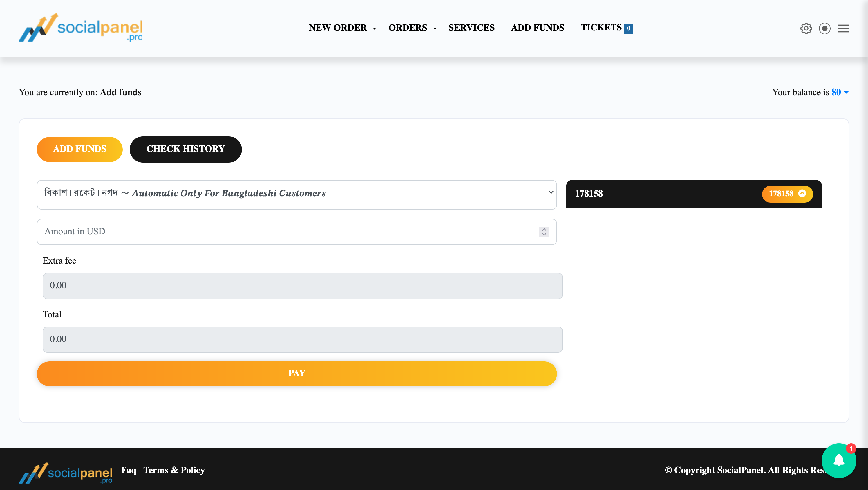Select the orange Add Funds tab
This screenshot has height=490, width=868.
[x=79, y=149]
